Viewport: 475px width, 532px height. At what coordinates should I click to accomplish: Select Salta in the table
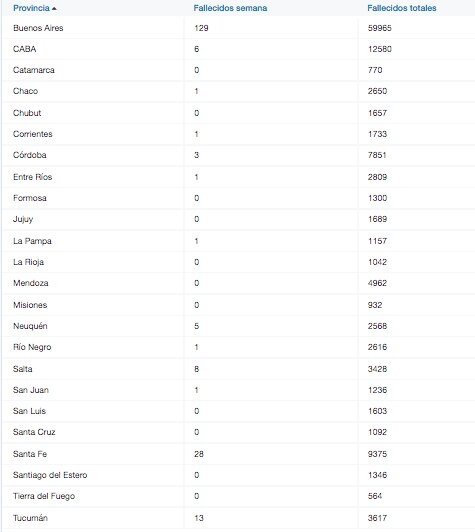click(23, 369)
